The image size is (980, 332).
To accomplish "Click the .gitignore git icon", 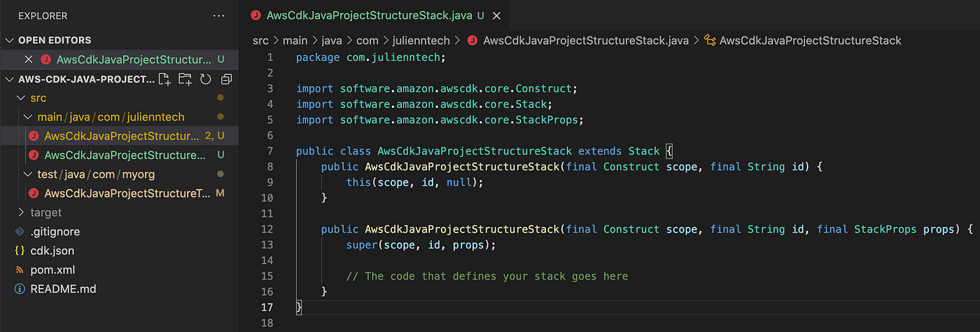I will click(x=20, y=232).
